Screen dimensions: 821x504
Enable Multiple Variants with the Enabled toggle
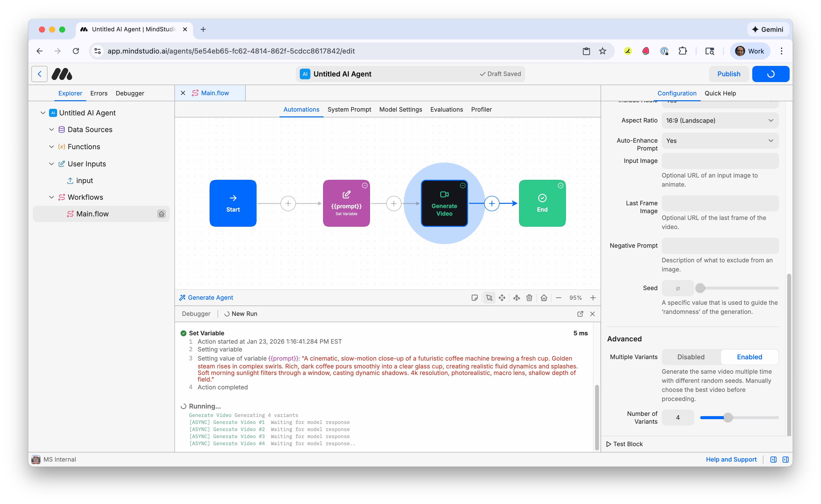(749, 357)
